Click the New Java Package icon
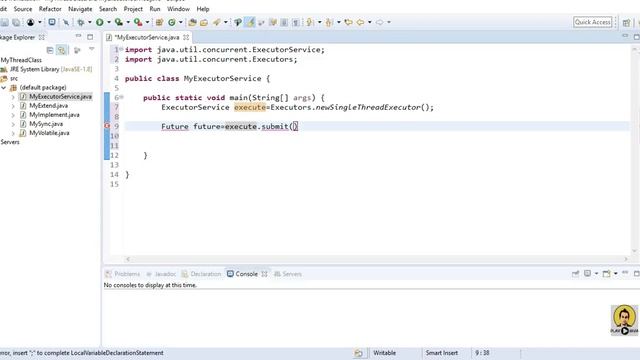The width and height of the screenshot is (640, 360). [x=160, y=22]
